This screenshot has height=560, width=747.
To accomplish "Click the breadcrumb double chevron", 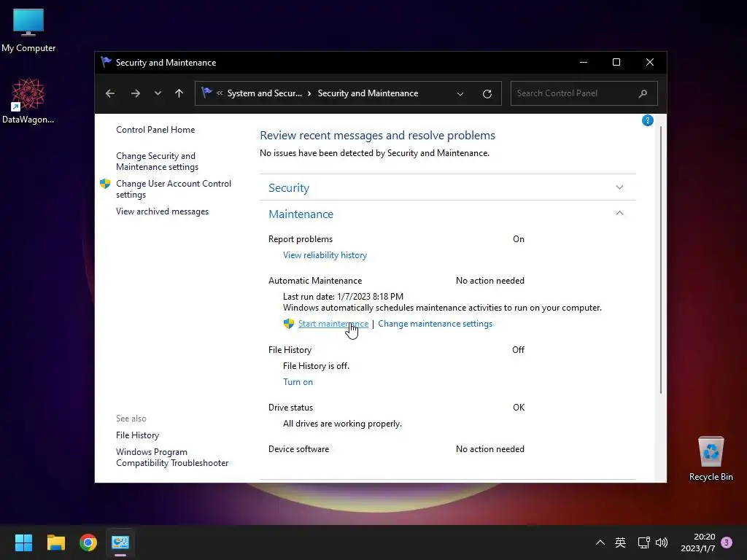I will [220, 93].
